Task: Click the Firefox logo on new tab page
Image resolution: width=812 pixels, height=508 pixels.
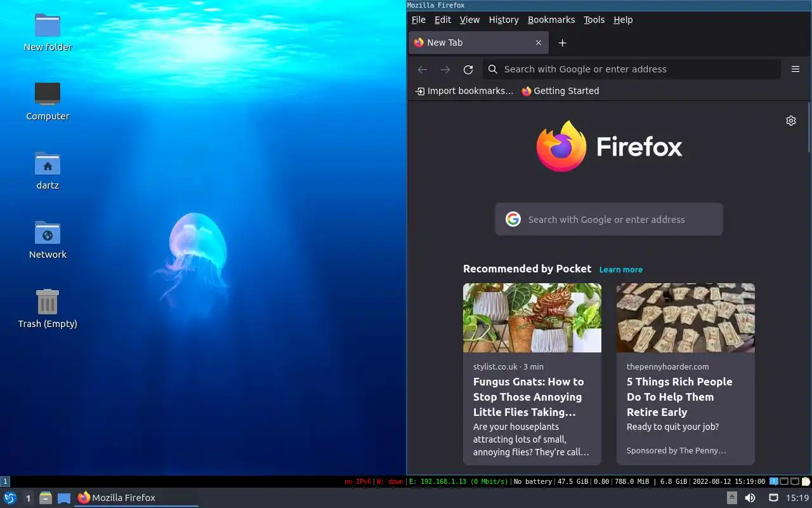Action: (x=609, y=146)
